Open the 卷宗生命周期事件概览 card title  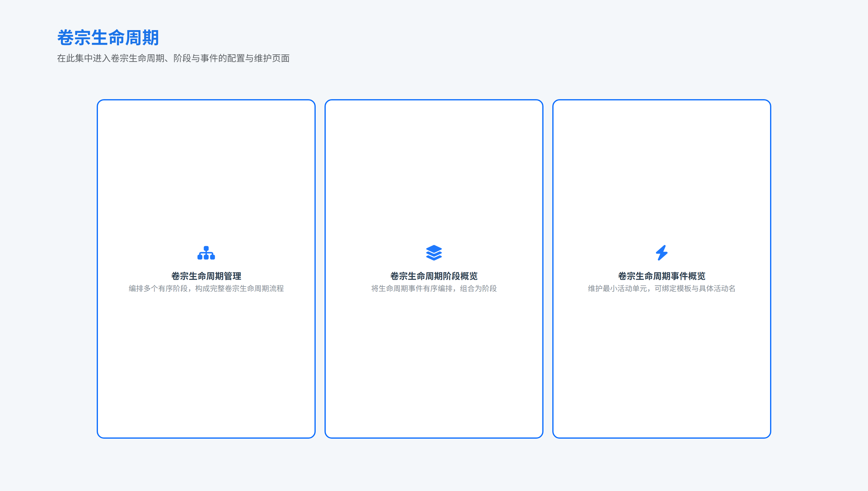(661, 276)
